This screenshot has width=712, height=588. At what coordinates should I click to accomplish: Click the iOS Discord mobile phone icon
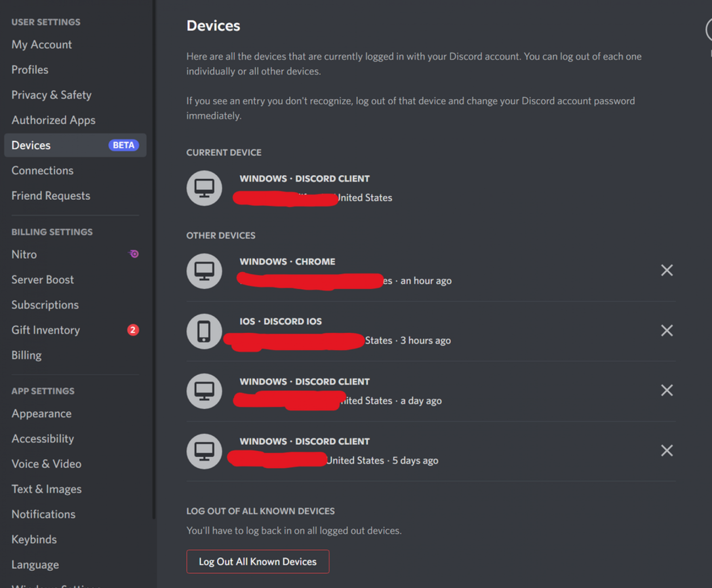click(204, 331)
